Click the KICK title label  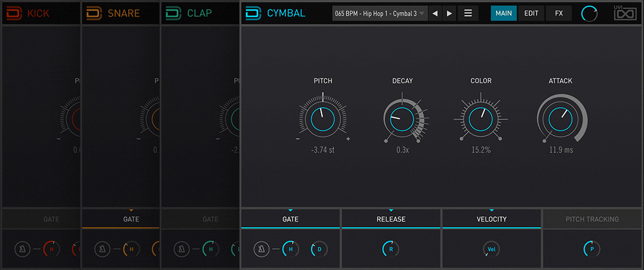pos(38,13)
